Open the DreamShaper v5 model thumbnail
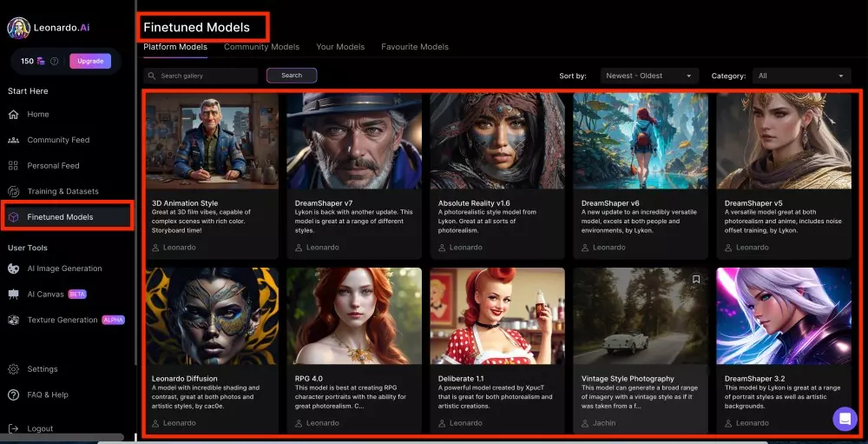This screenshot has width=868, height=444. click(784, 141)
